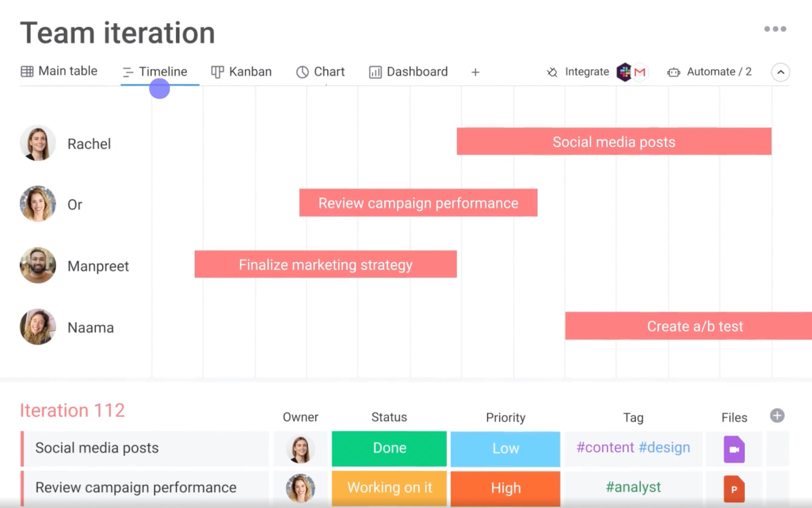The height and width of the screenshot is (508, 812).
Task: Open the purple video file on Social media posts
Action: pyautogui.click(x=734, y=449)
